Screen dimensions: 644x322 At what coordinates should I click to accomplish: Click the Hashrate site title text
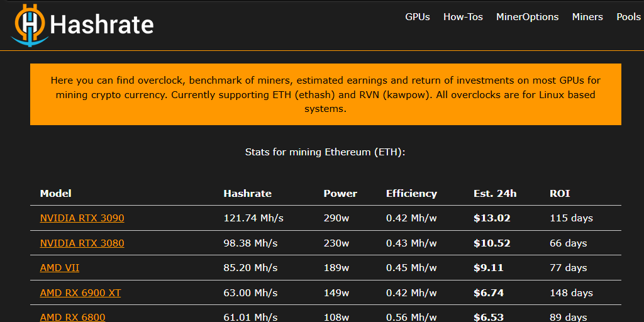pos(102,25)
